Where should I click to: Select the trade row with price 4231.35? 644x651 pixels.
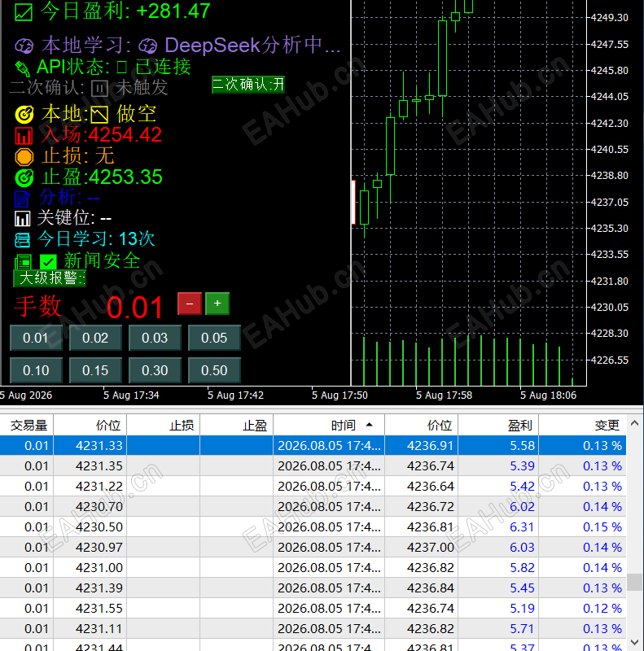(313, 466)
